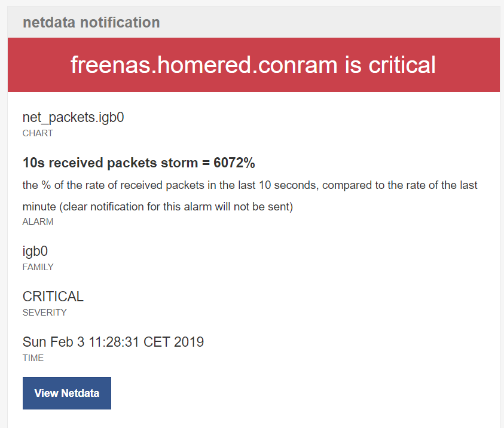
Task: Select the igb0 family value
Action: pyautogui.click(x=35, y=251)
